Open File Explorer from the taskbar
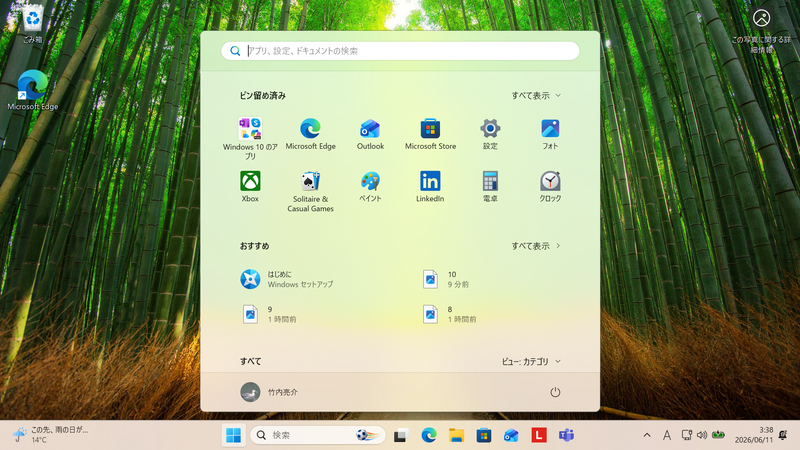Viewport: 800px width, 450px height. [x=456, y=435]
